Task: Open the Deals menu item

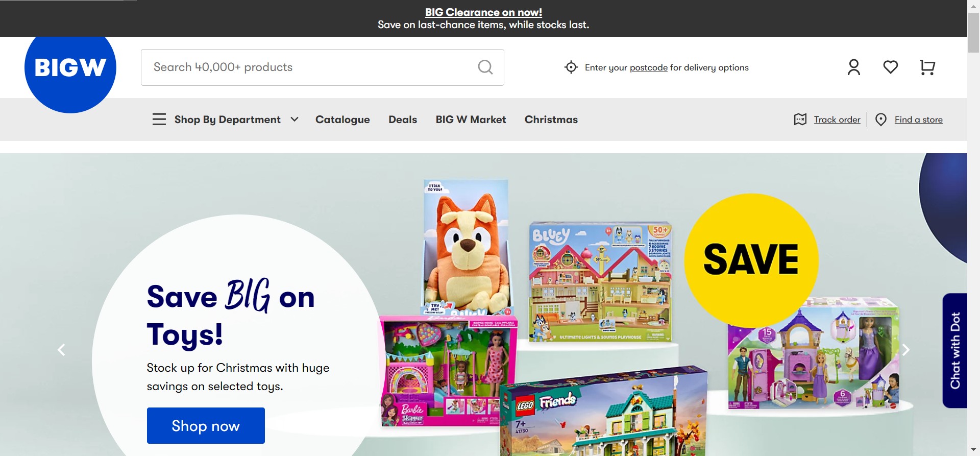Action: 403,119
